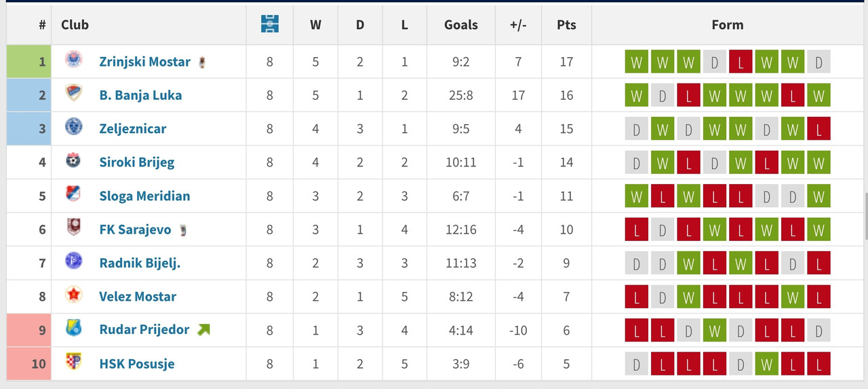The image size is (868, 389).
Task: Click Zeljeznicar's last red L form badge
Action: 818,129
